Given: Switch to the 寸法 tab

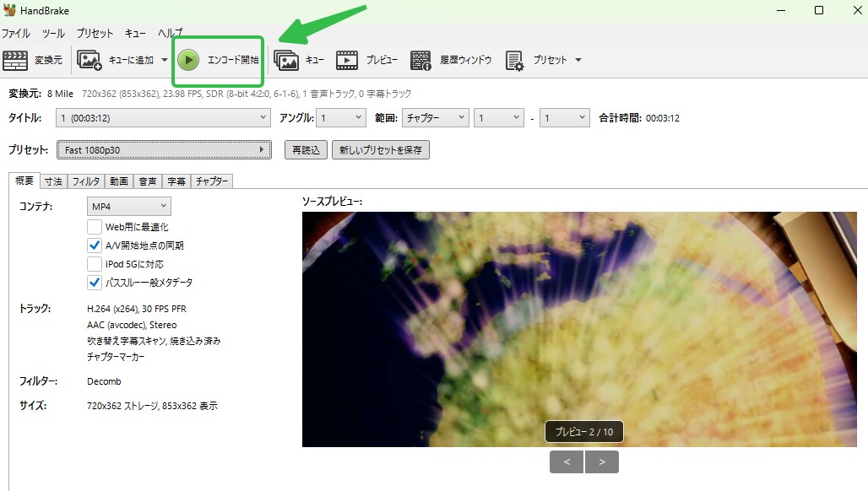Looking at the screenshot, I should (54, 181).
